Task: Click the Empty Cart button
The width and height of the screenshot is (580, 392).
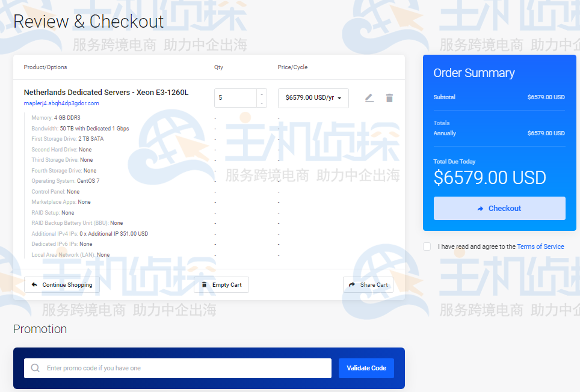Action: [x=221, y=285]
